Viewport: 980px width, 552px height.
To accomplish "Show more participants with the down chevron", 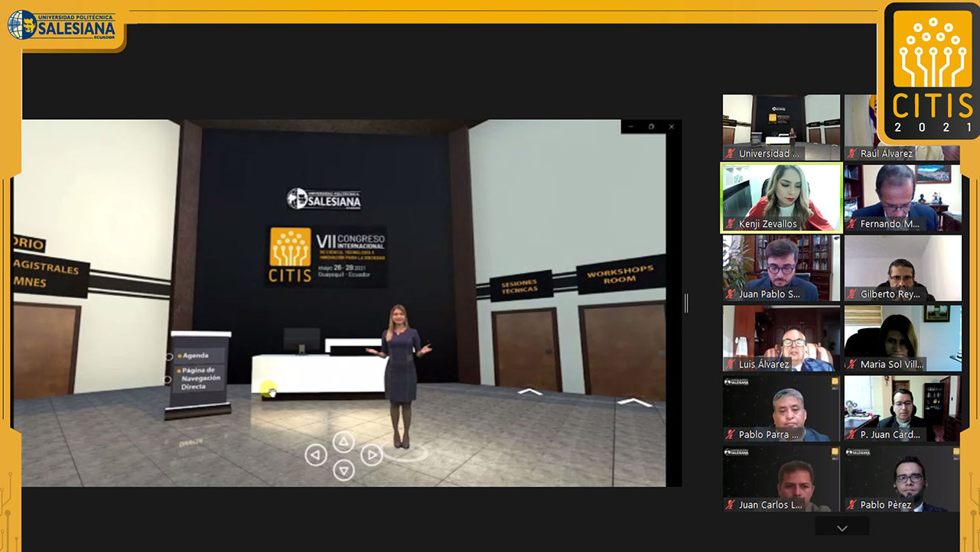I will [842, 528].
